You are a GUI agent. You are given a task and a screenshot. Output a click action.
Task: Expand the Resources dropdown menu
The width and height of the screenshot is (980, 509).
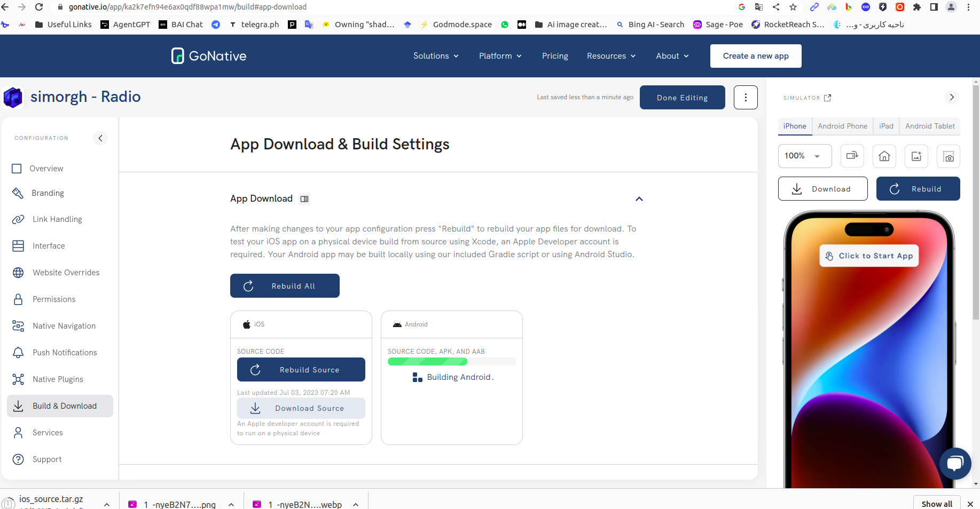[611, 56]
